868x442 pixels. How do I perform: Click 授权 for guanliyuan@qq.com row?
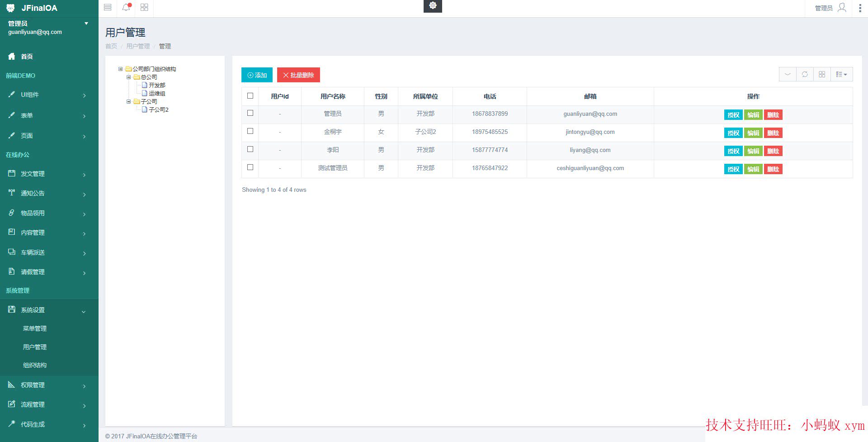pos(733,115)
